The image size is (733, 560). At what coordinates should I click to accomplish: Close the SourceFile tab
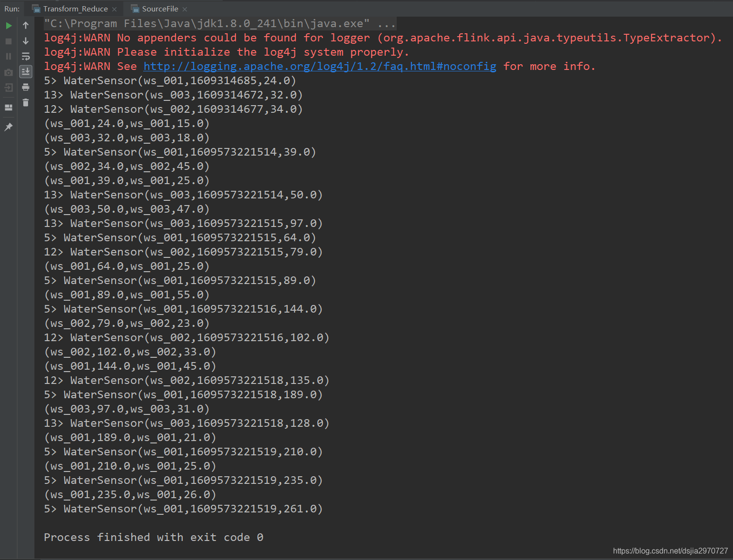coord(185,9)
